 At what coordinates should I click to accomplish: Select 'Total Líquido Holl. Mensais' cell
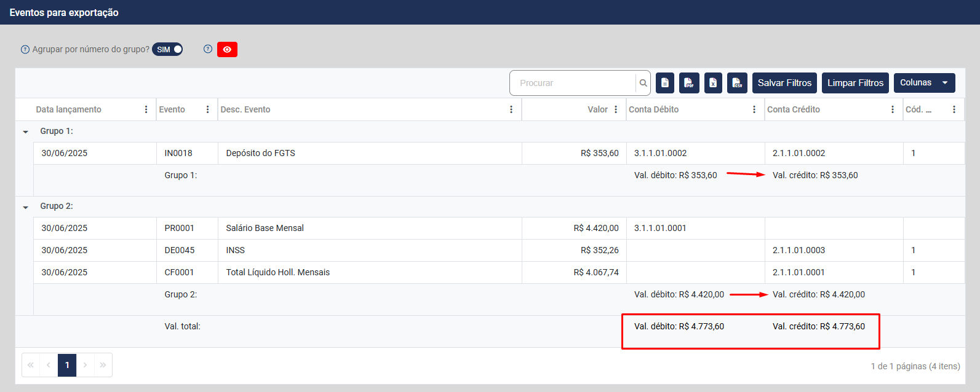coord(370,272)
